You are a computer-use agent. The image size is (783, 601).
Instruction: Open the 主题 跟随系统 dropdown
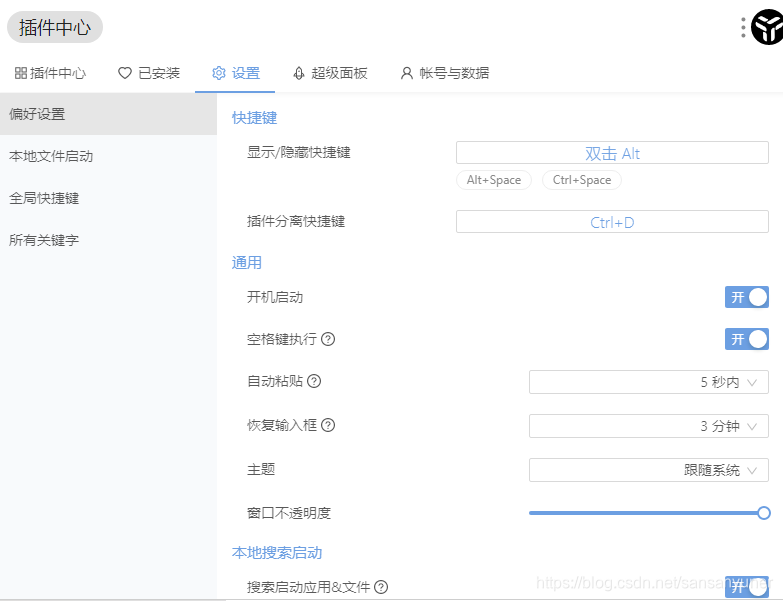(649, 470)
